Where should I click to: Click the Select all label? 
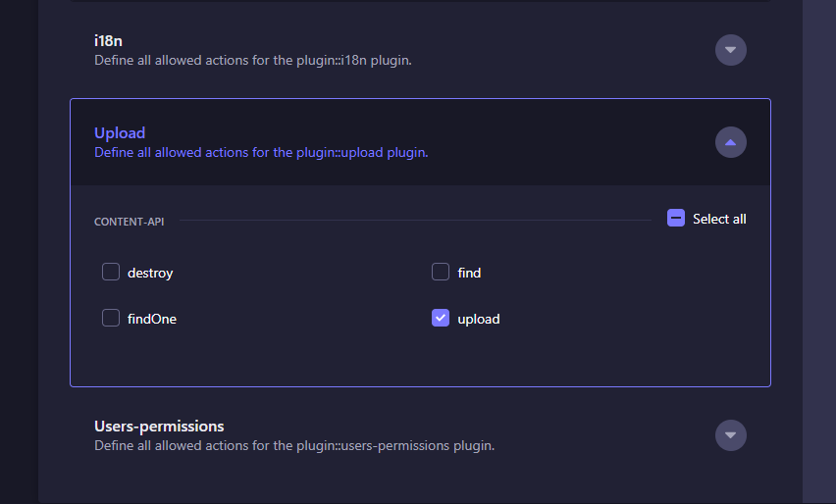(719, 219)
